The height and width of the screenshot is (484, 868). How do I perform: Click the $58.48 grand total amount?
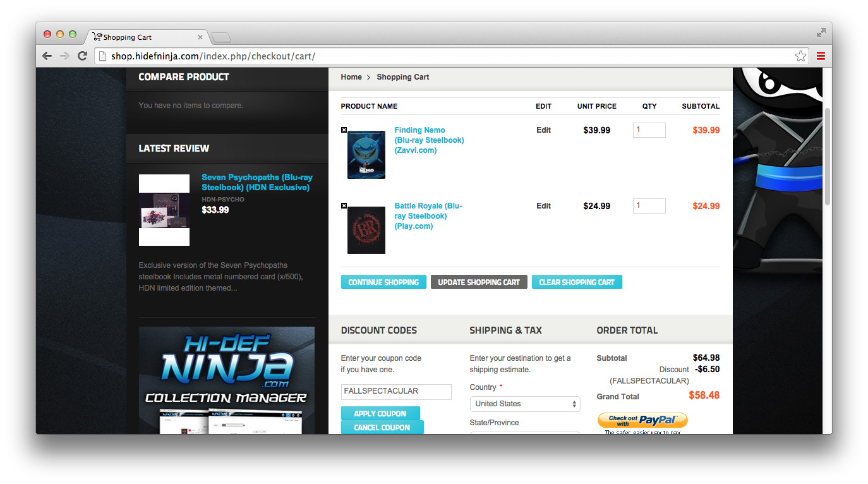[704, 396]
